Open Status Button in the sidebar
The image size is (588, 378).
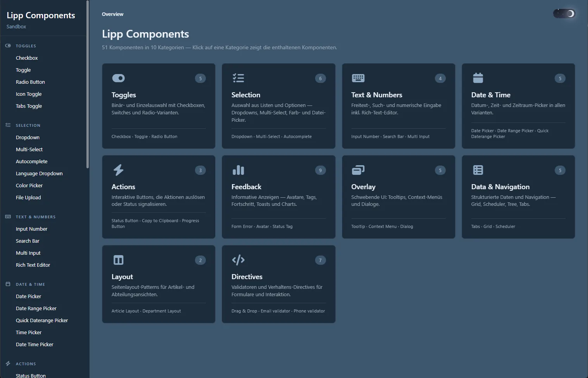31,375
